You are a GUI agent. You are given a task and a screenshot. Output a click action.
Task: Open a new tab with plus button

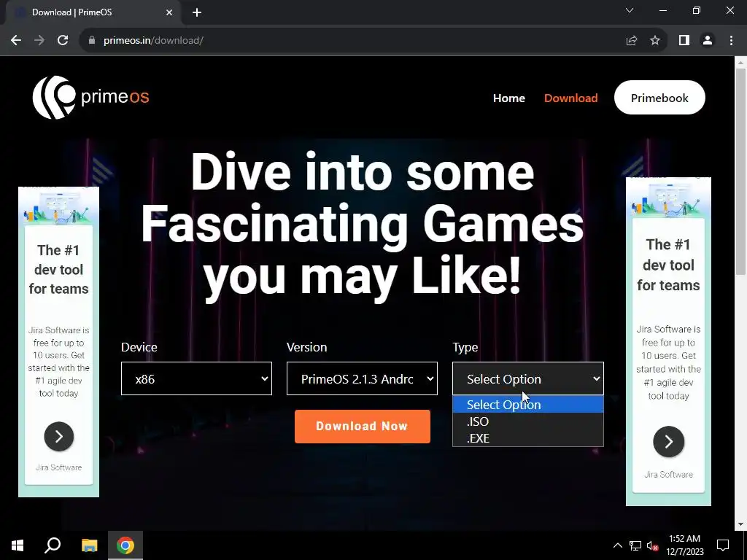197,12
